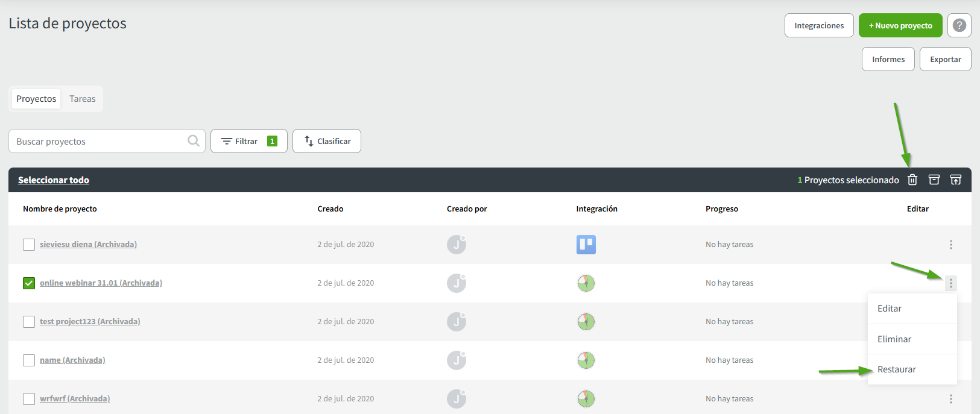Viewport: 980px width, 414px height.
Task: Uncheck the online webinar 31.01 checkbox
Action: pyautogui.click(x=29, y=283)
